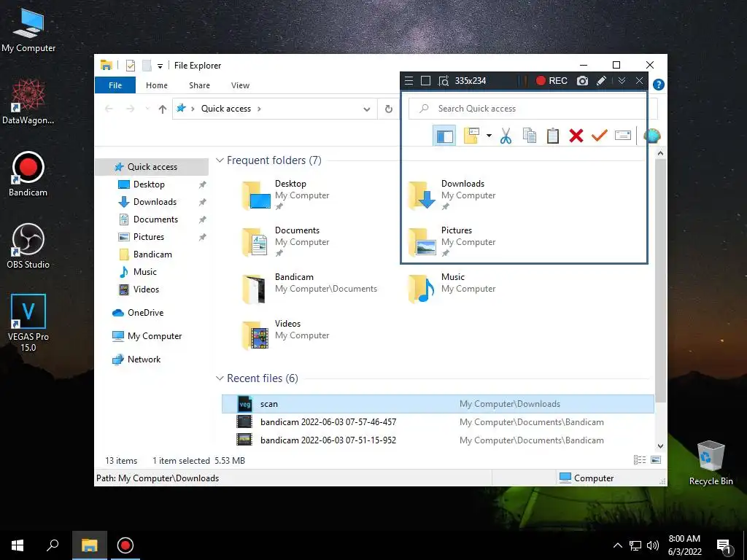Select Quick access in navigation pane
747x560 pixels.
pyautogui.click(x=152, y=167)
